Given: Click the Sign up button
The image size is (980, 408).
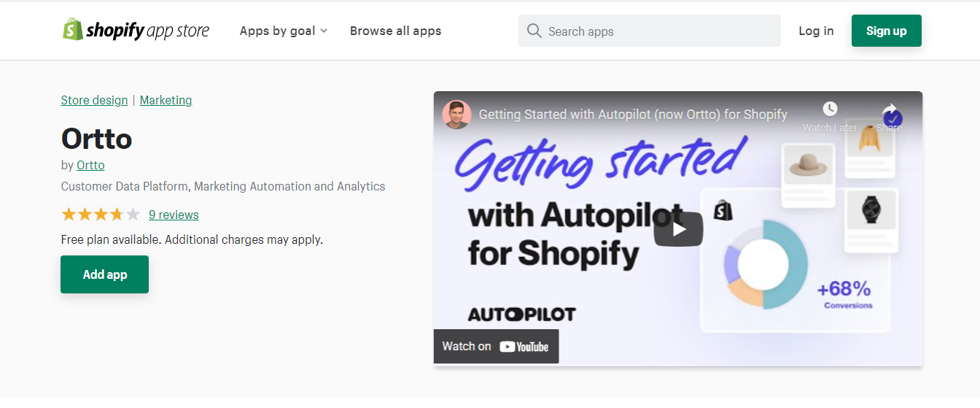Looking at the screenshot, I should 886,31.
